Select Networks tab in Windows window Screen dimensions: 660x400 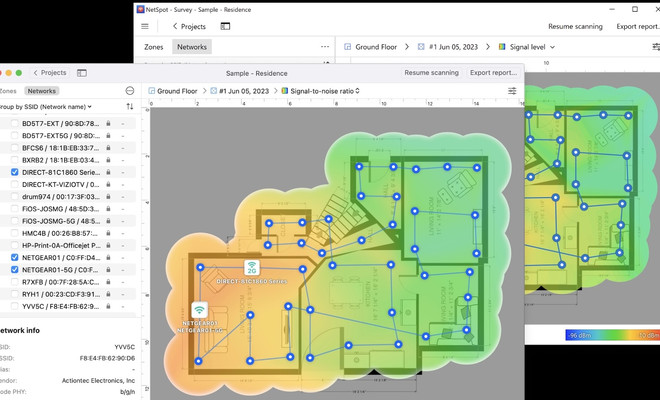(x=192, y=47)
